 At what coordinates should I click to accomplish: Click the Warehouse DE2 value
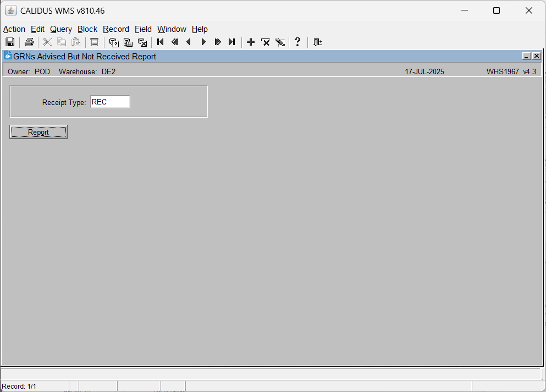click(109, 71)
